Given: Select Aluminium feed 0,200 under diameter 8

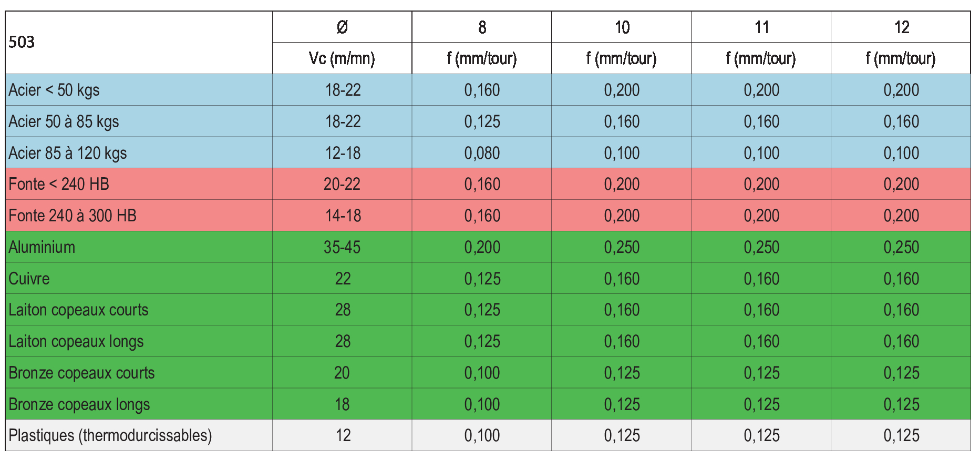Looking at the screenshot, I should pos(482,247).
